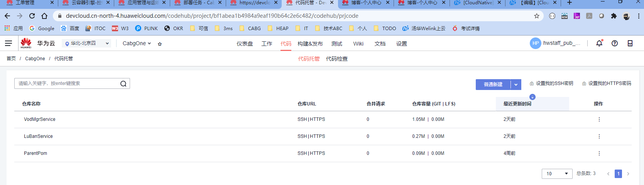Open the Google bookmark
This screenshot has width=644, height=185.
(42, 28)
